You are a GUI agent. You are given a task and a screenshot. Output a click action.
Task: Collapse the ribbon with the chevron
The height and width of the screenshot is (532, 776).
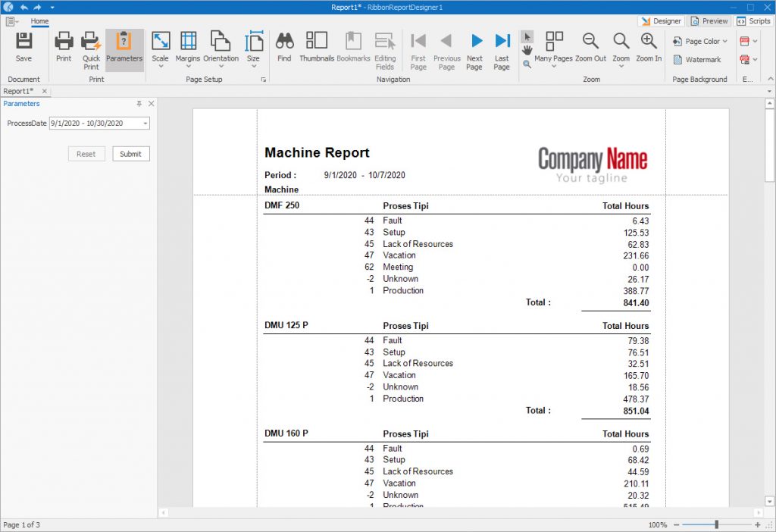[771, 79]
